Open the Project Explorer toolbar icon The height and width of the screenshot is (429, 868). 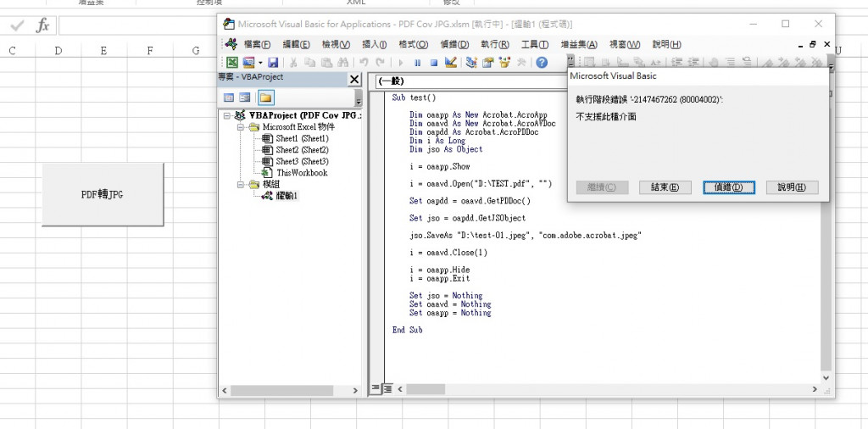click(x=471, y=63)
